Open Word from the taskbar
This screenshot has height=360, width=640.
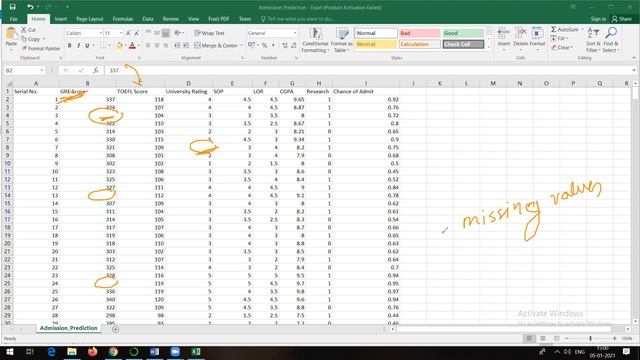[x=154, y=351]
